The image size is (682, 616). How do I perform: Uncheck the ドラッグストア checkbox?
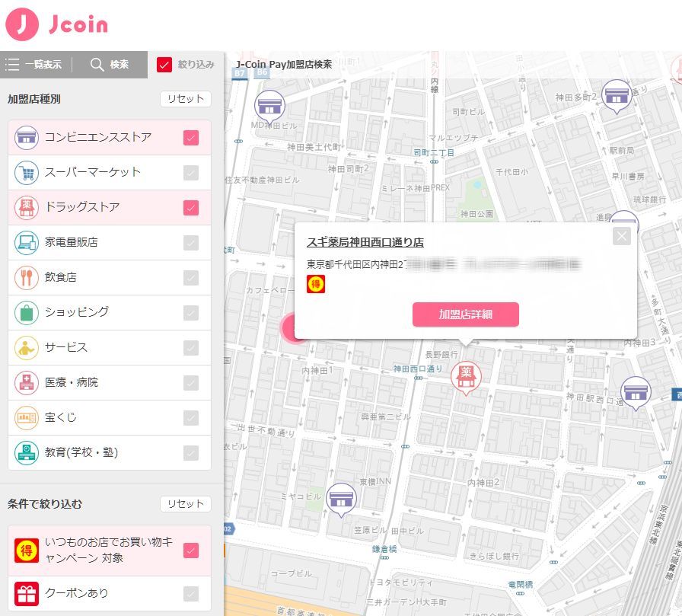[x=191, y=208]
